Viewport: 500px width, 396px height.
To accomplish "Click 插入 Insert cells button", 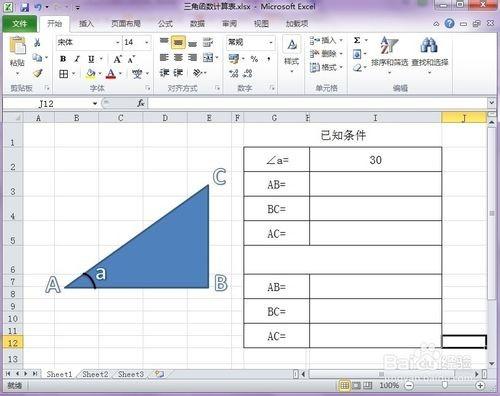I will [325, 40].
